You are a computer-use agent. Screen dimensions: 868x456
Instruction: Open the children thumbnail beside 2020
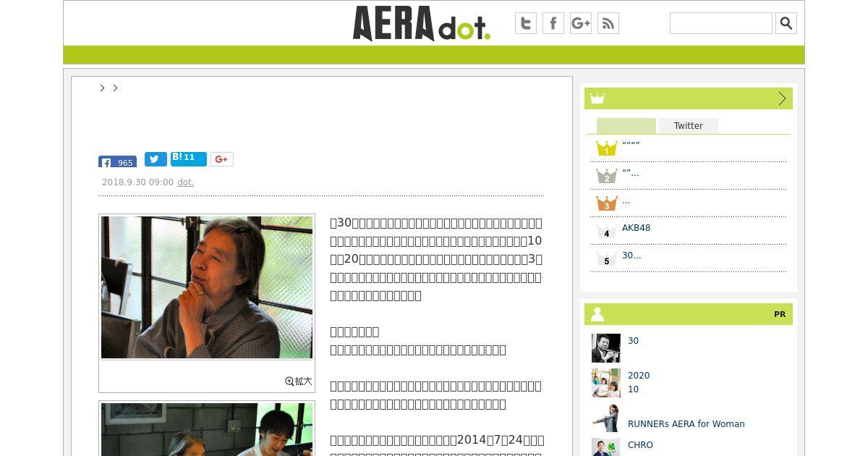tap(606, 383)
